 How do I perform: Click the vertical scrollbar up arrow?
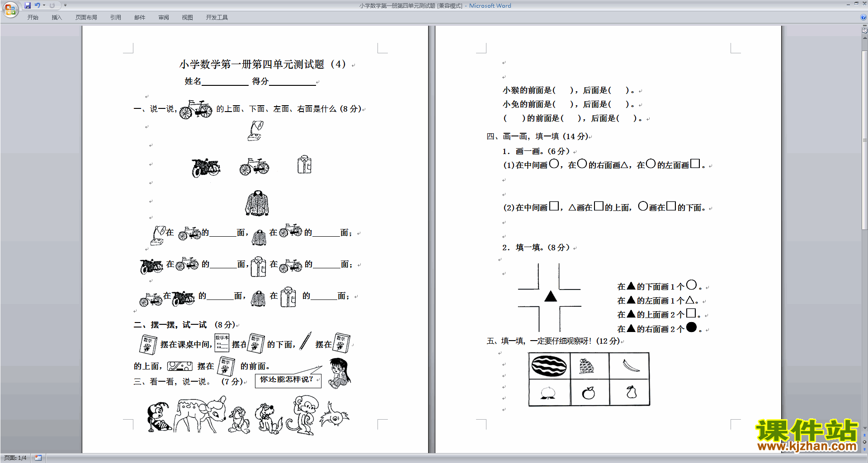click(865, 38)
